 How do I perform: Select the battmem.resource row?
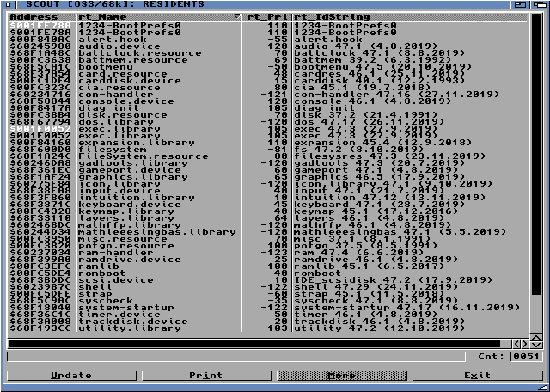pyautogui.click(x=267, y=60)
